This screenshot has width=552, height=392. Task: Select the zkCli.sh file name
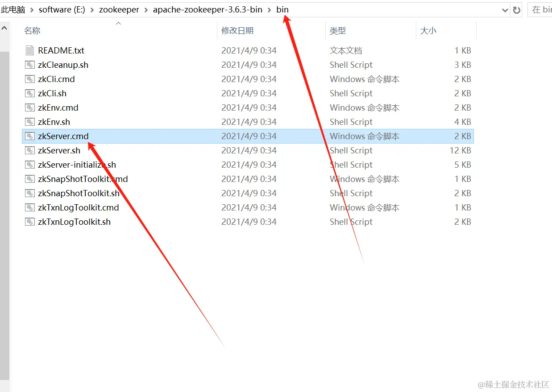pos(52,93)
